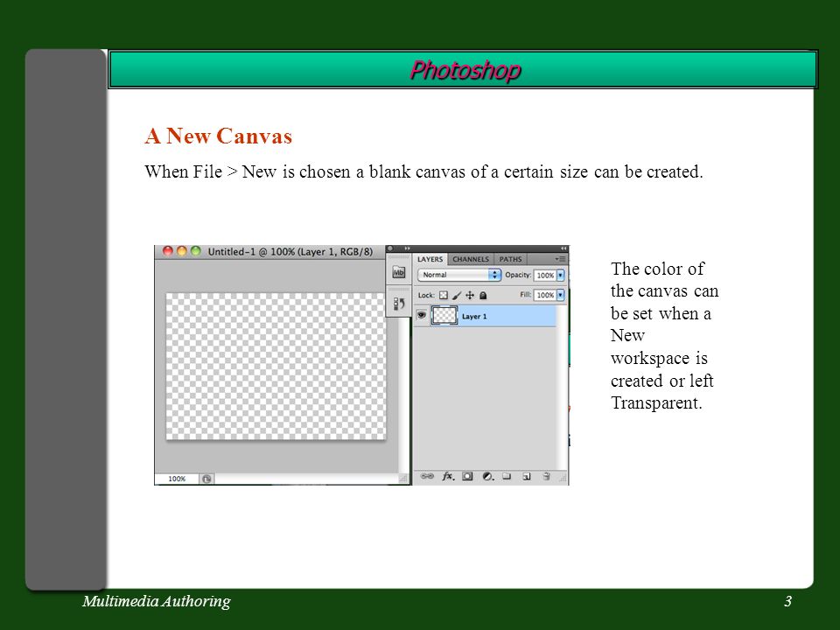Add a layer style with fx icon
The height and width of the screenshot is (630, 840).
[x=448, y=476]
